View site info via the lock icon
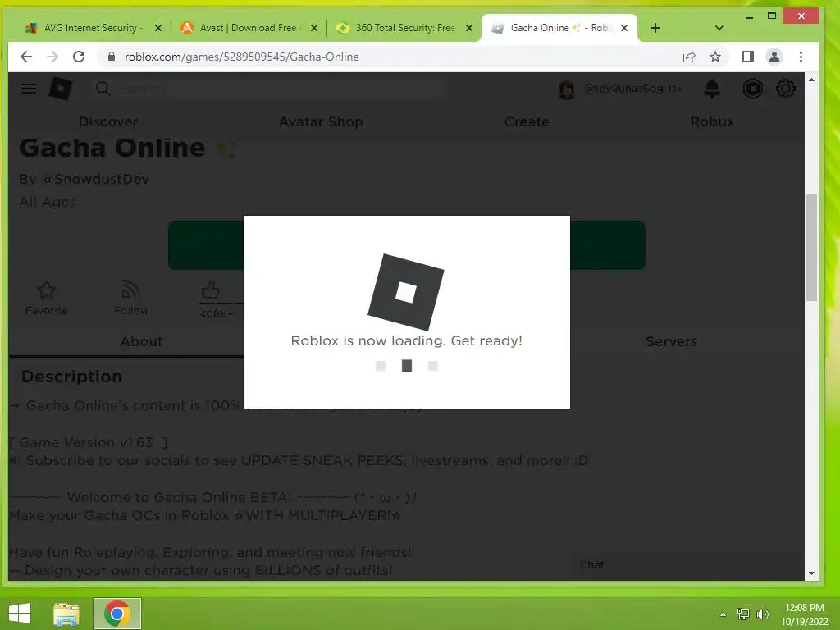The height and width of the screenshot is (630, 840). 112,57
